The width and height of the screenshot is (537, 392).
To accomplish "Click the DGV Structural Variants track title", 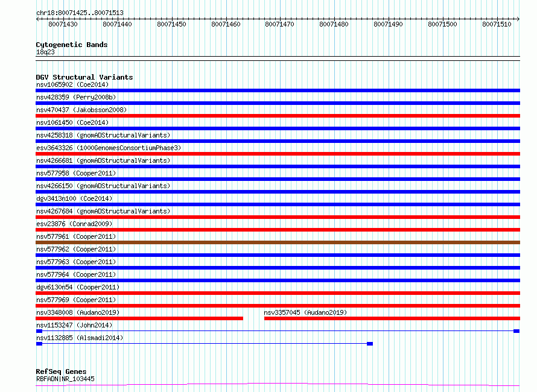I will click(x=84, y=77).
